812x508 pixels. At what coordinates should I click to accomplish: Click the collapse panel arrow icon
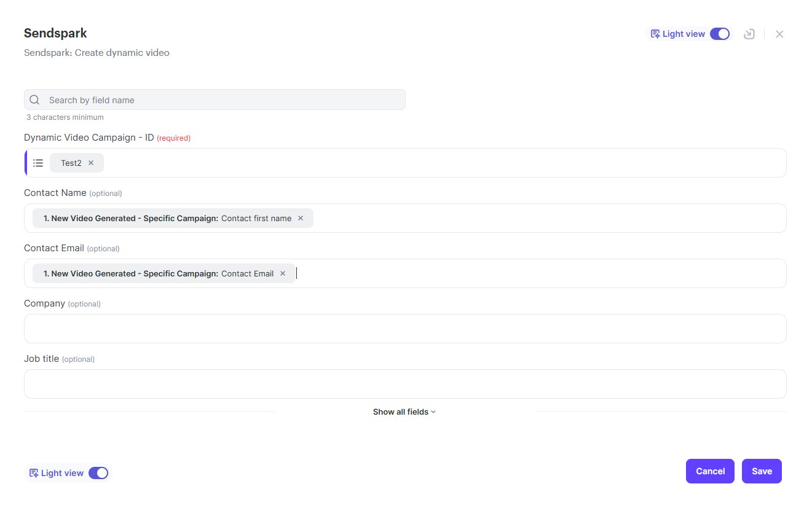[x=749, y=34]
